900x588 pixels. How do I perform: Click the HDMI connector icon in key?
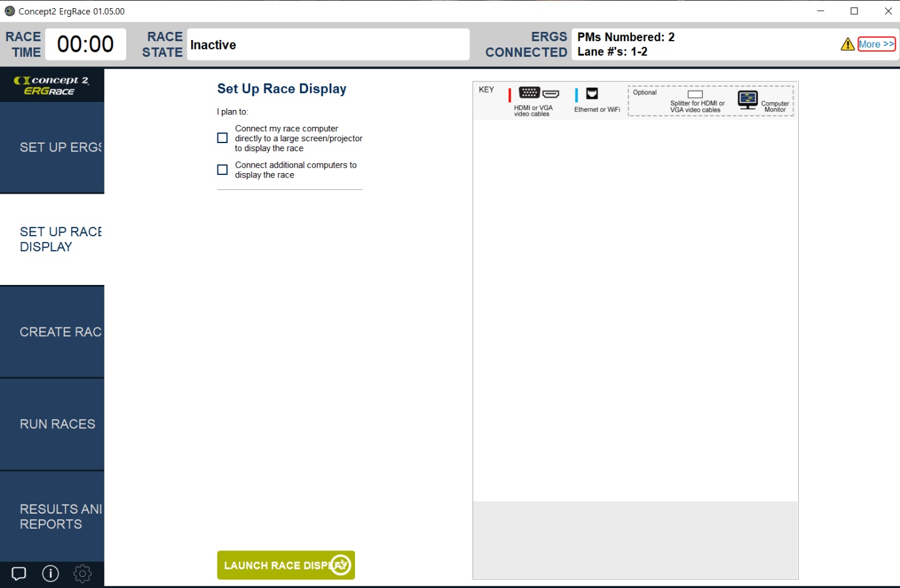(x=551, y=94)
